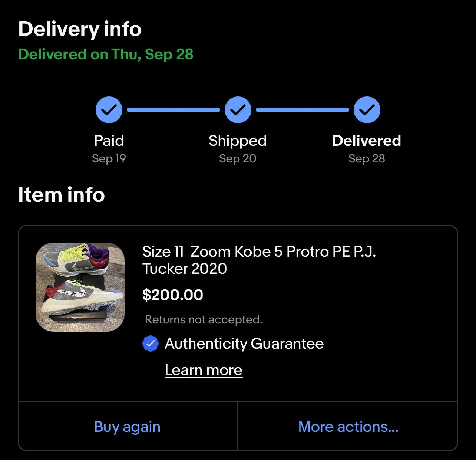This screenshot has width=476, height=460.
Task: Click Buy again for the sneakers
Action: point(127,427)
